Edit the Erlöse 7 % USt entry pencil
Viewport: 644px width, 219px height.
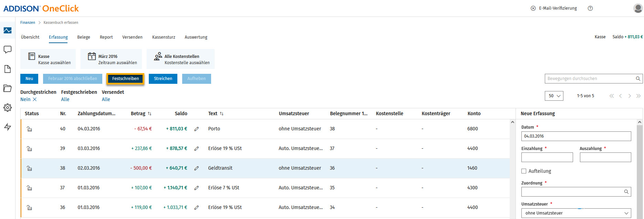[x=197, y=188]
